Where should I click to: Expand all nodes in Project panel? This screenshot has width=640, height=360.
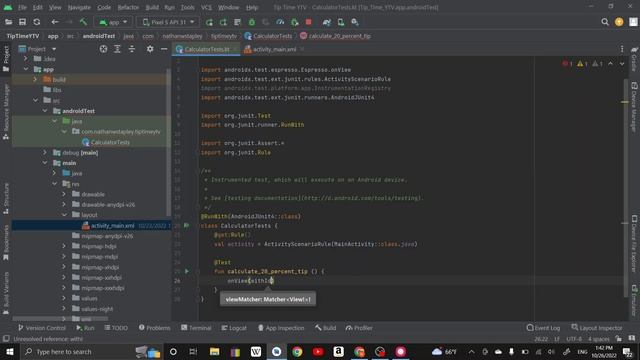click(x=118, y=49)
